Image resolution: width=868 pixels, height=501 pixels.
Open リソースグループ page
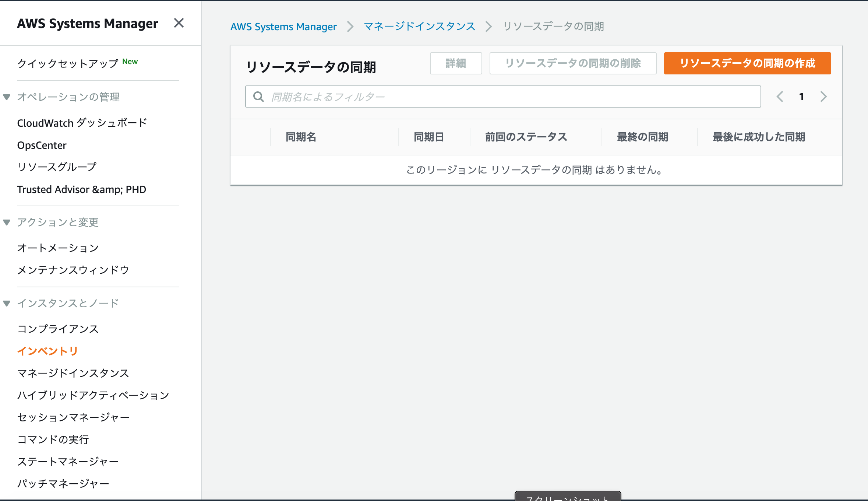coord(57,167)
